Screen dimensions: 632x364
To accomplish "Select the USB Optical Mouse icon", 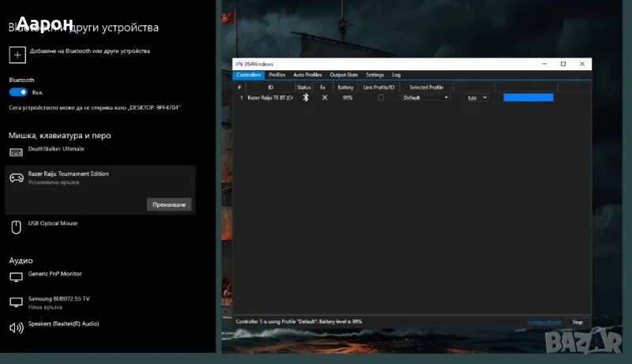I will [x=16, y=227].
